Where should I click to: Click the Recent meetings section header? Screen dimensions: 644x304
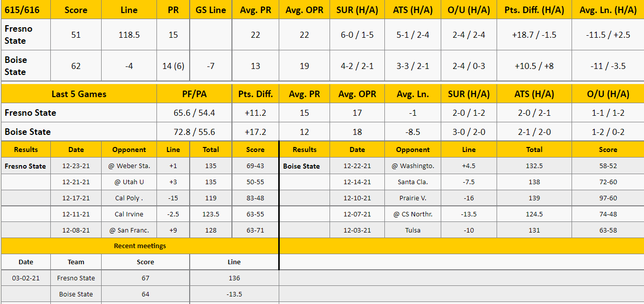(x=140, y=246)
